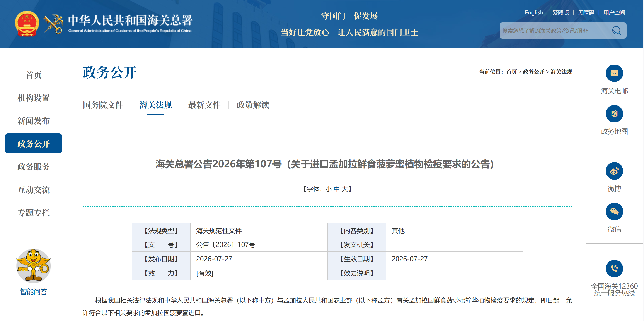
Task: Click the national emblem logo
Action: (x=27, y=24)
